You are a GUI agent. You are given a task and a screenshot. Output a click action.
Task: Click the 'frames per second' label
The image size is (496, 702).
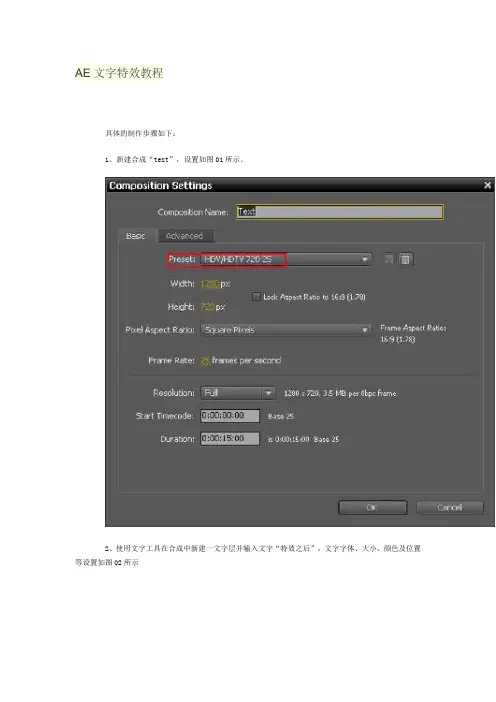coord(246,360)
